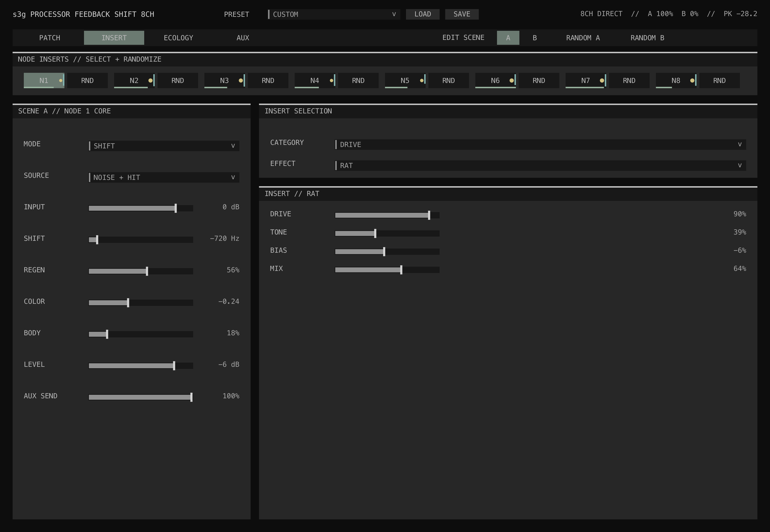Click the RANDOM A button
Viewport: 770px width, 532px height.
point(583,38)
